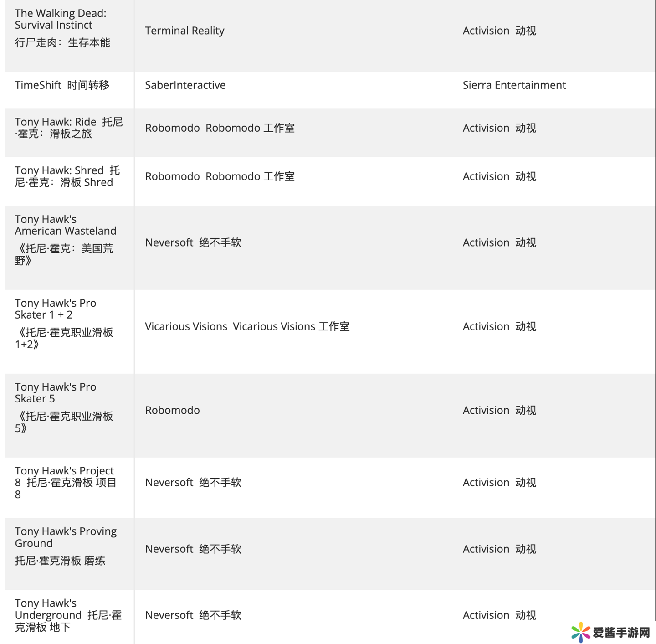Click the colorful pinwheel watermark logo
Viewport: 656px width, 644px height.
click(x=581, y=632)
